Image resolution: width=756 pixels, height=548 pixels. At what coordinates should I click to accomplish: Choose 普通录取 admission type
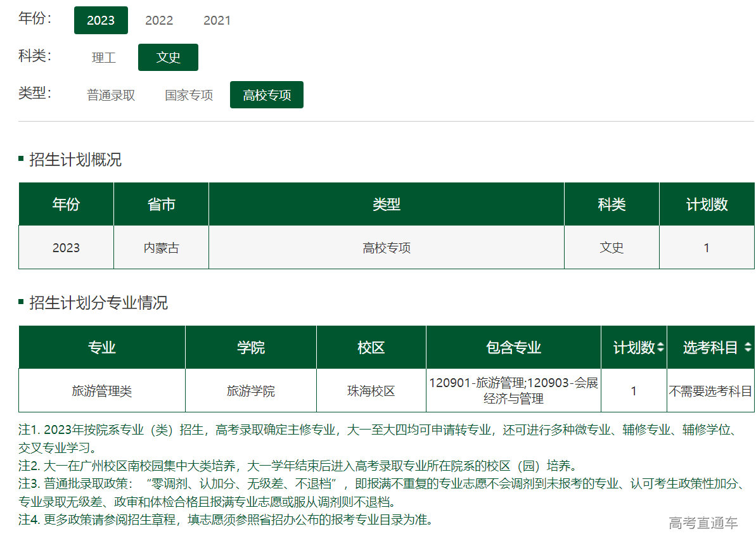[110, 94]
